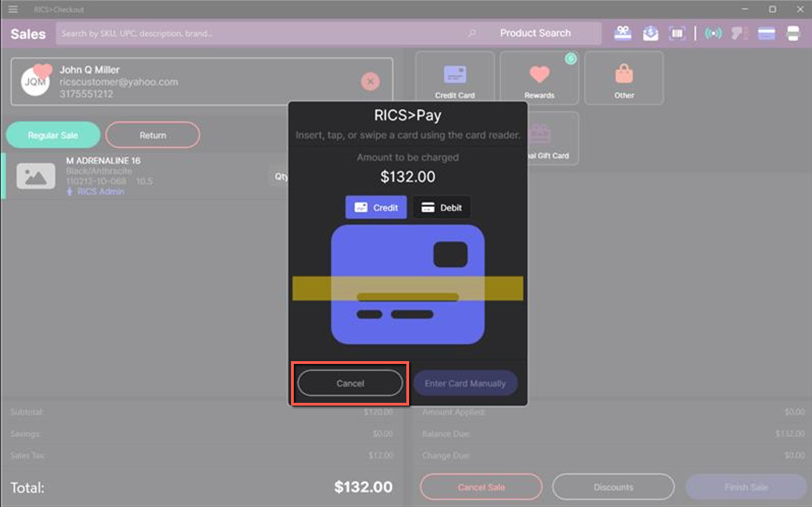Click the green rewards badge on the Rewards tile
This screenshot has height=507, width=812.
tap(571, 58)
